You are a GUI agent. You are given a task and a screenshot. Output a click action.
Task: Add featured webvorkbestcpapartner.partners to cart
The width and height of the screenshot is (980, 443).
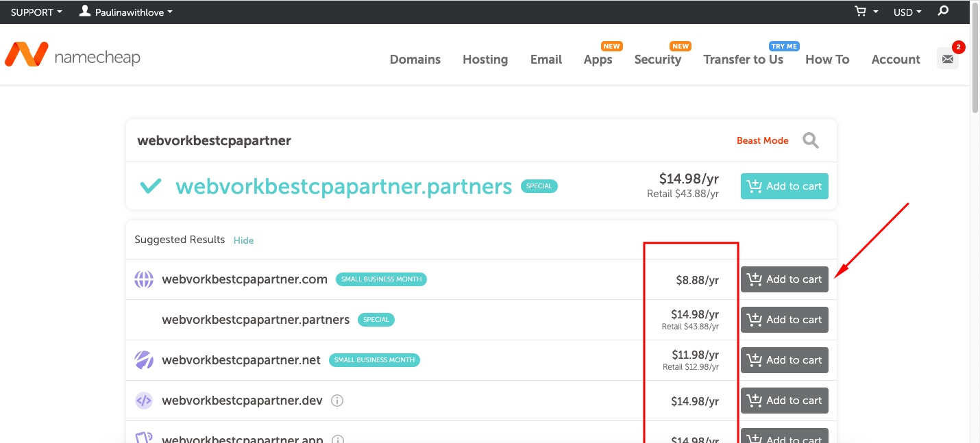click(785, 186)
